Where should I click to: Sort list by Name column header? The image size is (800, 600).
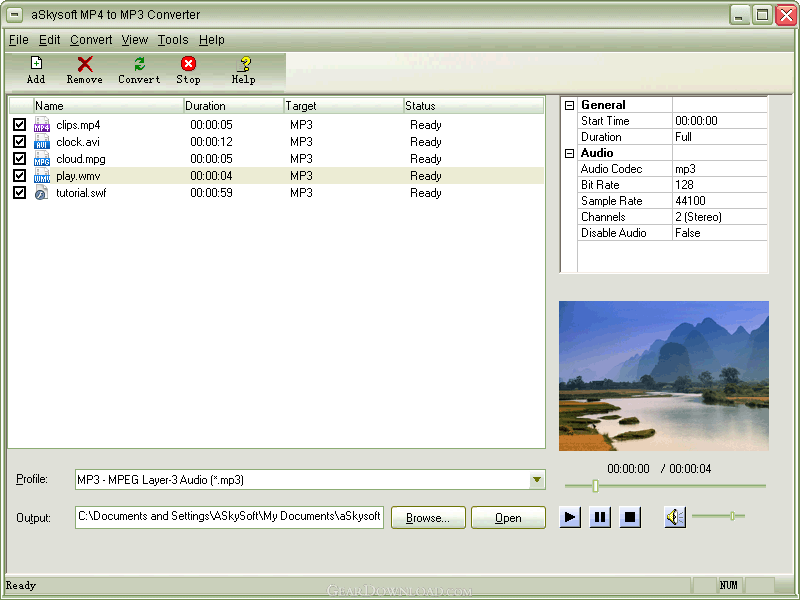[108, 106]
